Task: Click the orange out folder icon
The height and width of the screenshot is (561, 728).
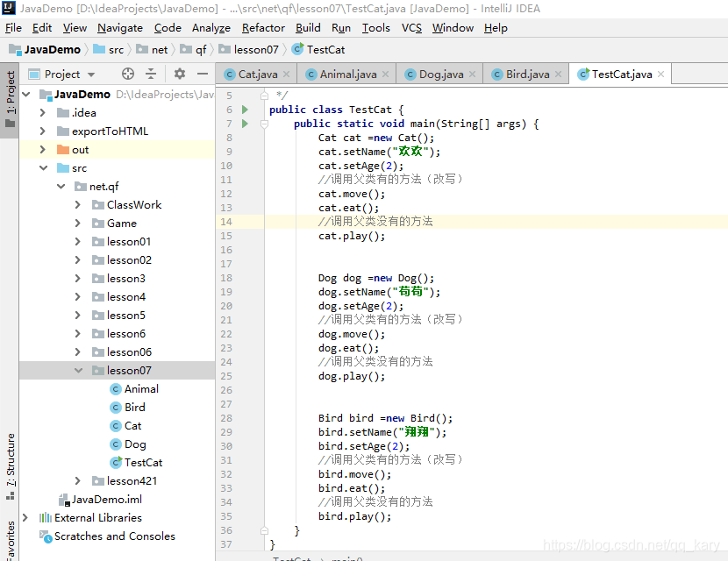Action: pos(62,149)
